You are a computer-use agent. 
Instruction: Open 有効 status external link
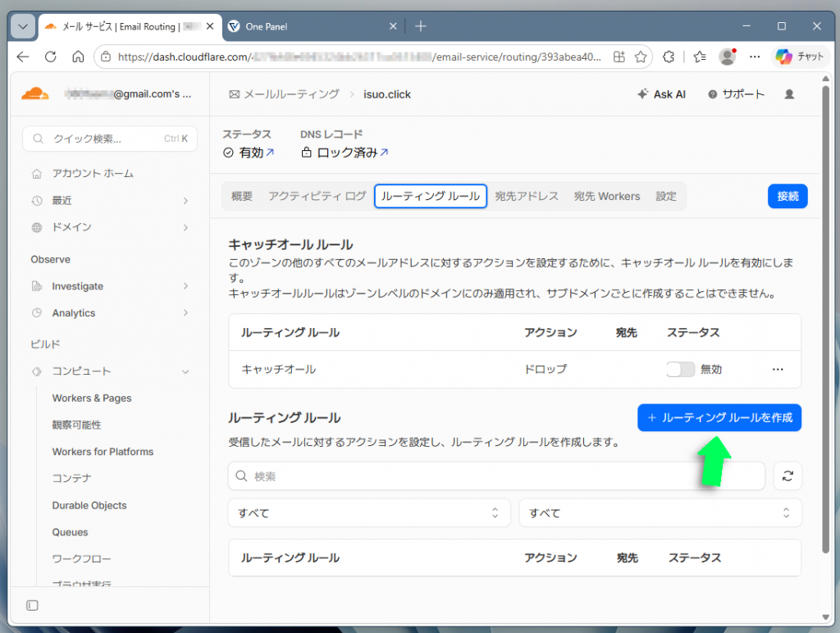point(256,153)
